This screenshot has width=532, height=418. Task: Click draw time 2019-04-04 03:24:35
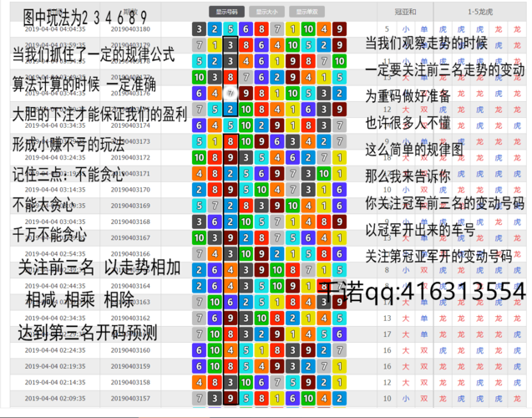[x=55, y=157]
